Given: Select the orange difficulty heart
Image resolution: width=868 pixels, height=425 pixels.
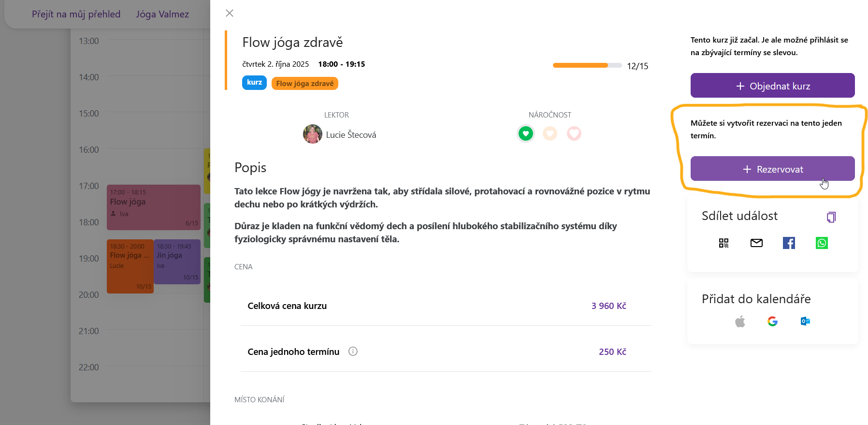Looking at the screenshot, I should [x=550, y=133].
